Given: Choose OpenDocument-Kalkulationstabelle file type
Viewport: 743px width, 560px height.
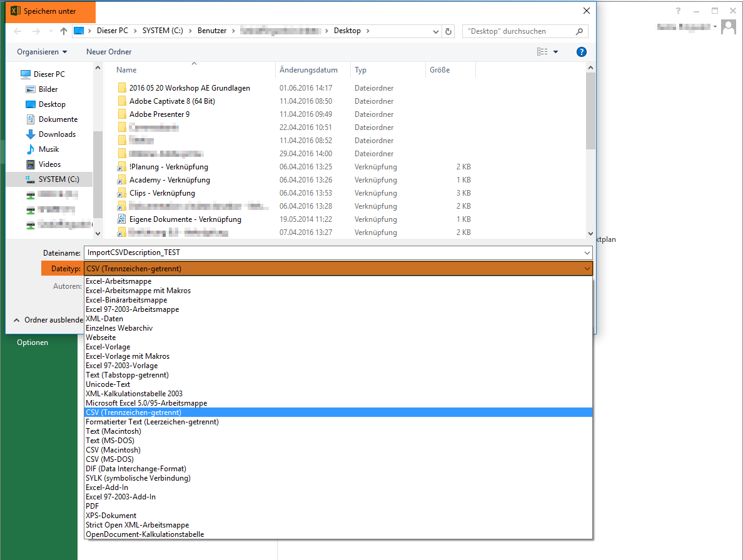Looking at the screenshot, I should click(338, 534).
